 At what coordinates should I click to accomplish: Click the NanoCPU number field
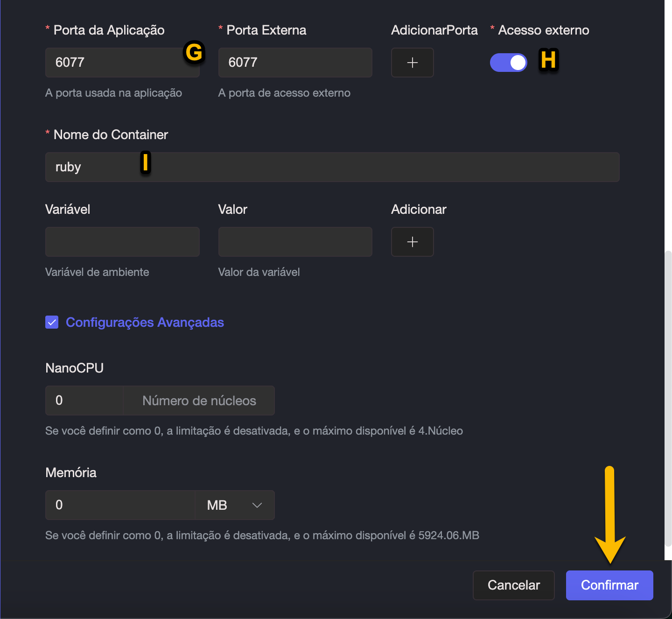tap(84, 401)
